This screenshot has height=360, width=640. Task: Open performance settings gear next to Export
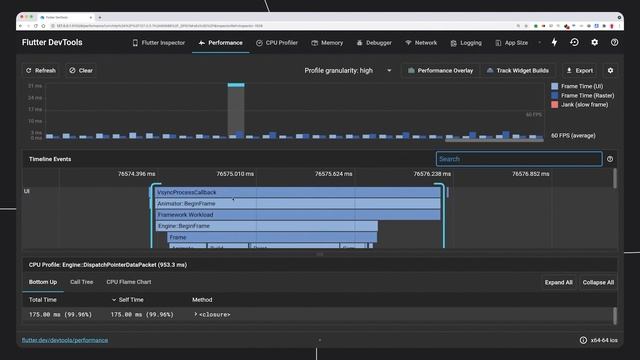pos(610,71)
